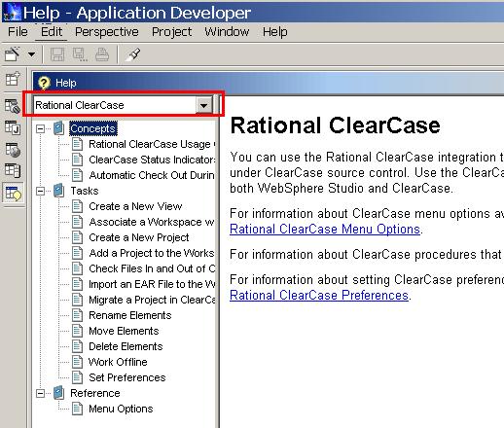Click the Help view question mark icon
The image size is (504, 428).
coord(44,83)
